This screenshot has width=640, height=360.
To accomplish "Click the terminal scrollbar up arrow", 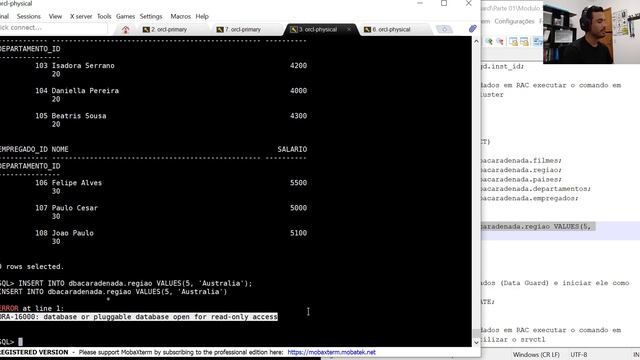I will coord(476,41).
